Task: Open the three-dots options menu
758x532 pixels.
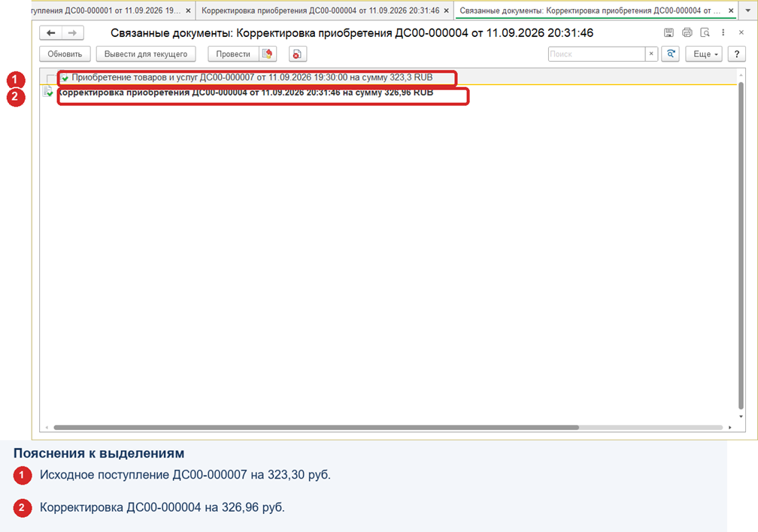Action: [723, 32]
